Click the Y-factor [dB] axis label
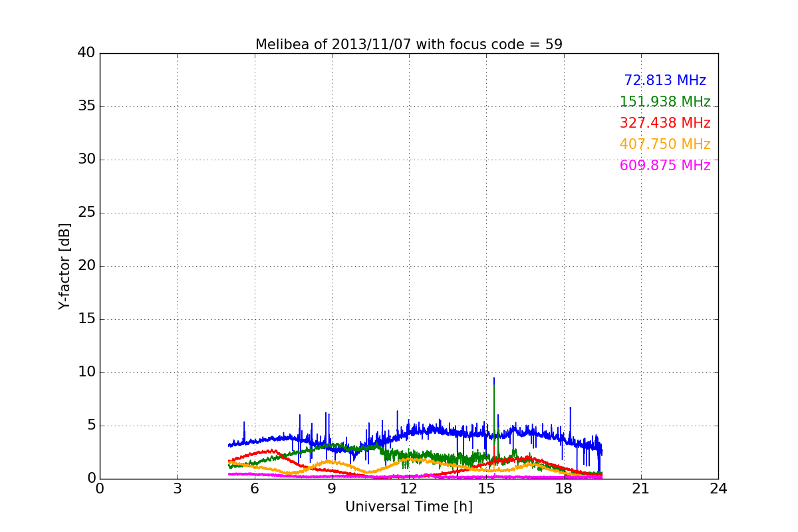Screen dimensions: 798x532 [x=65, y=266]
